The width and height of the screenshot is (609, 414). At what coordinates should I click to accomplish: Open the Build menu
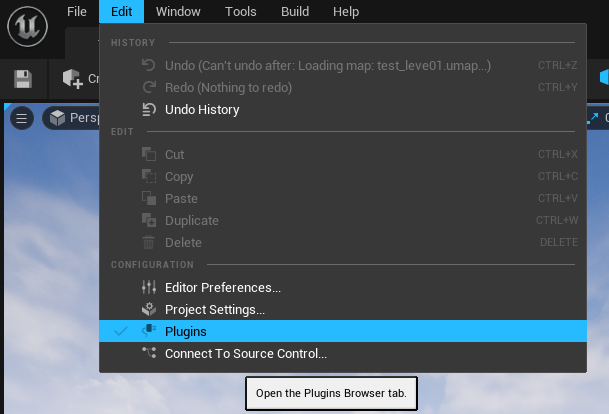coord(294,12)
